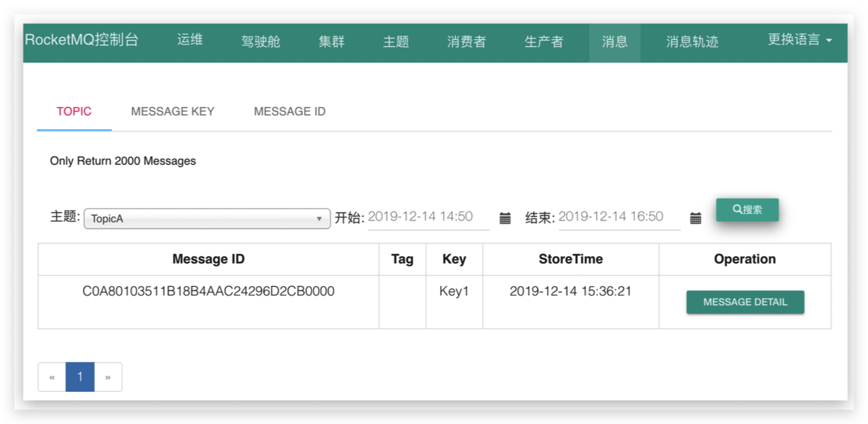Click the 开始 start time input field

pyautogui.click(x=427, y=216)
